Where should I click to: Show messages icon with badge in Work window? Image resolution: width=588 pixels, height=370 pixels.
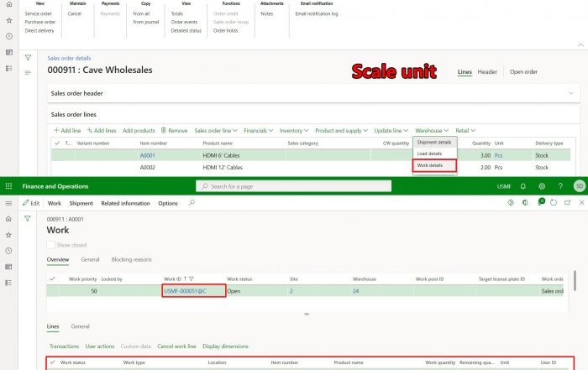tap(541, 202)
